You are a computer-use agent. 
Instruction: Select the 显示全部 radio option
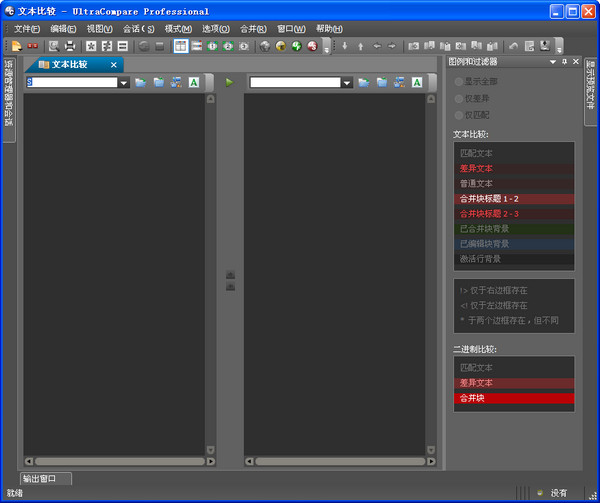459,81
